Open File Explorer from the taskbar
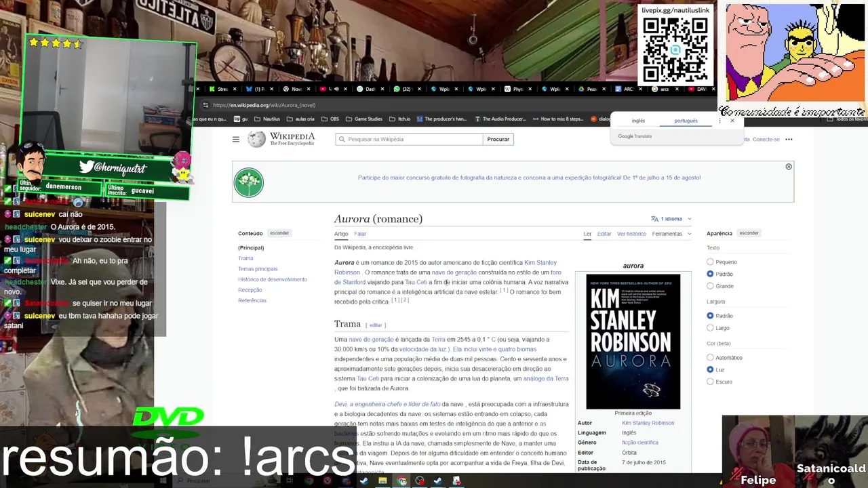The image size is (868, 488). tap(382, 481)
